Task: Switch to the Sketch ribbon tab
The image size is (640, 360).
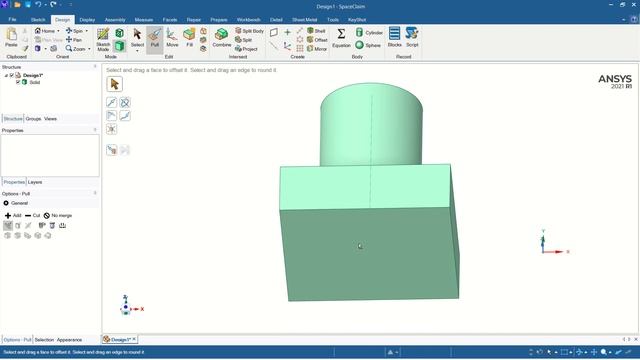Action: [38, 20]
